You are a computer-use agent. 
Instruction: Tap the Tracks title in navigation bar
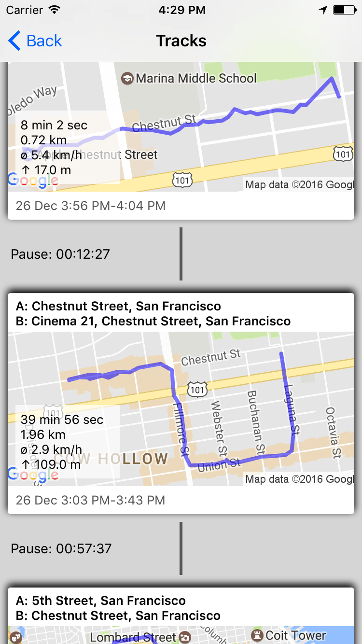pos(181,41)
